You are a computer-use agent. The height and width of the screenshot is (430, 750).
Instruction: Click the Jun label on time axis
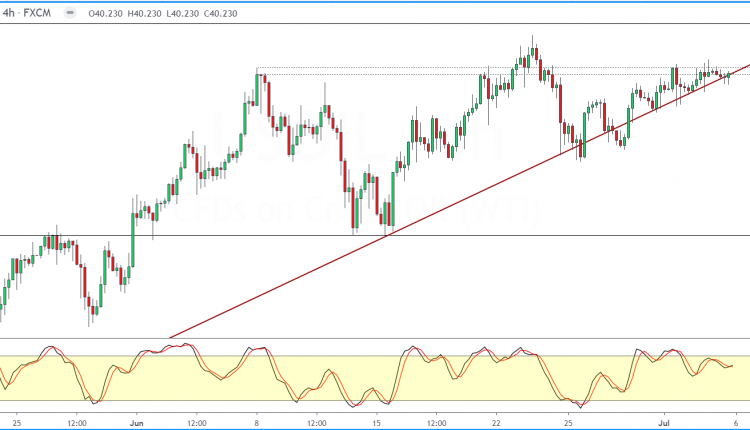click(137, 421)
